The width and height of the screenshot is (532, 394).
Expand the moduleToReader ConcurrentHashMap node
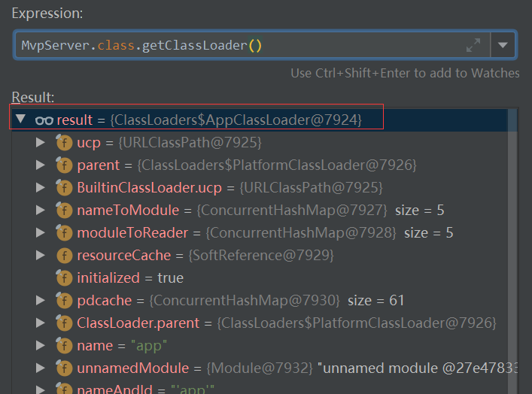[x=41, y=233]
